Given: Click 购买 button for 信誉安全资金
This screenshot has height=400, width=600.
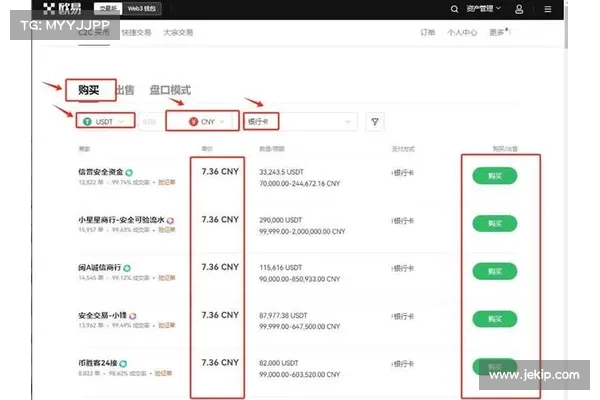Looking at the screenshot, I should [x=495, y=175].
